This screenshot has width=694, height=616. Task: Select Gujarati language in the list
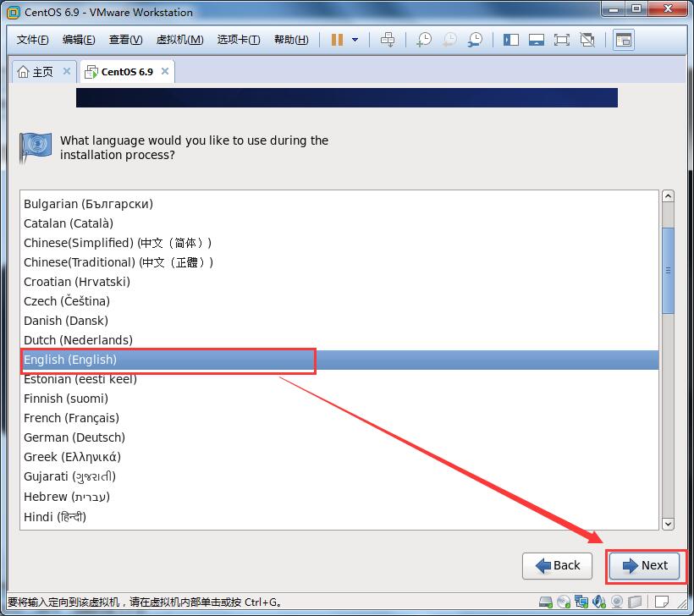click(x=339, y=476)
